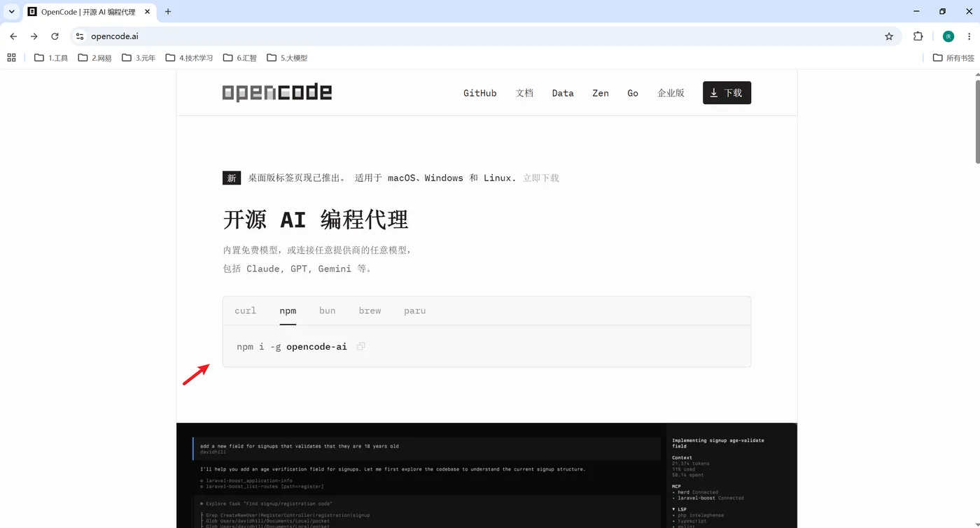Reload the opencode.ai page
Viewport: 980px width, 528px height.
(x=55, y=36)
